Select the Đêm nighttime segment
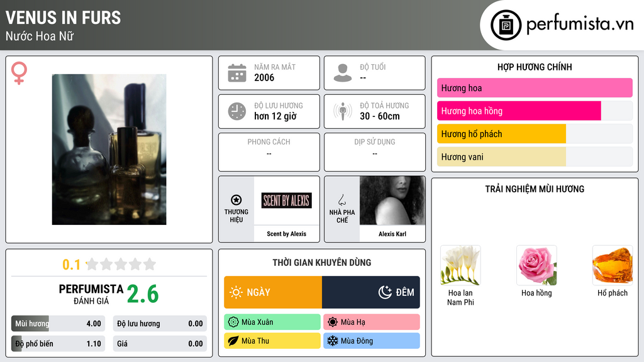 point(371,292)
